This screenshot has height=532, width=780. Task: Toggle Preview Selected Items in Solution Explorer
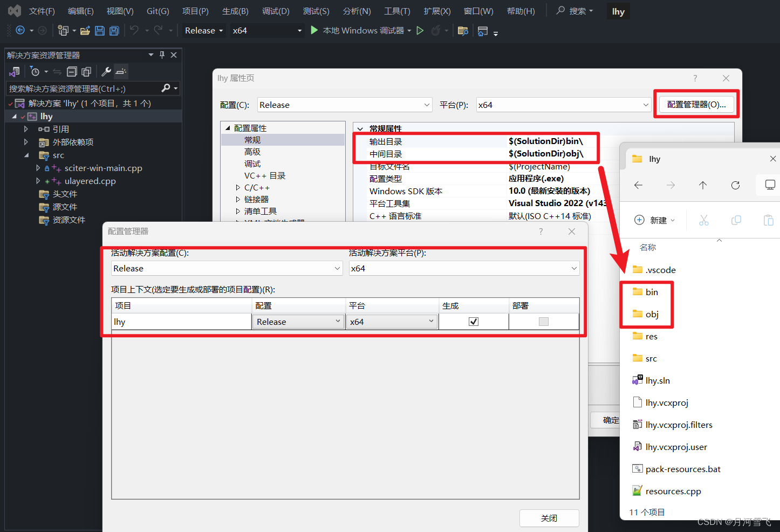coord(121,71)
